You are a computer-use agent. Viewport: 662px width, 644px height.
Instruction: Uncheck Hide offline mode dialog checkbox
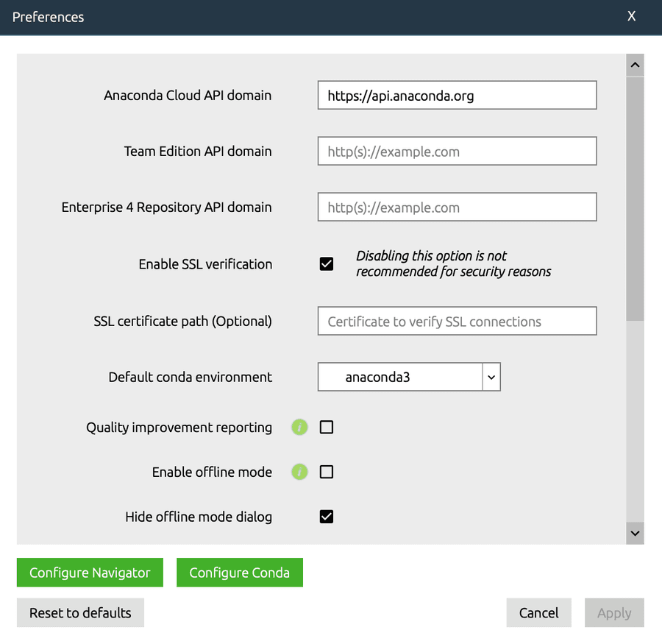click(x=327, y=517)
